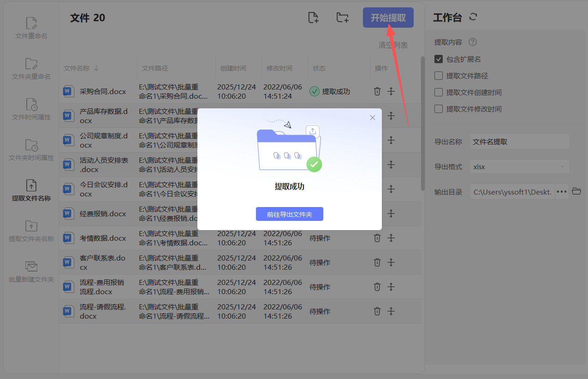588x379 pixels.
Task: Enable 提取文件路径 checkbox
Action: tap(439, 76)
